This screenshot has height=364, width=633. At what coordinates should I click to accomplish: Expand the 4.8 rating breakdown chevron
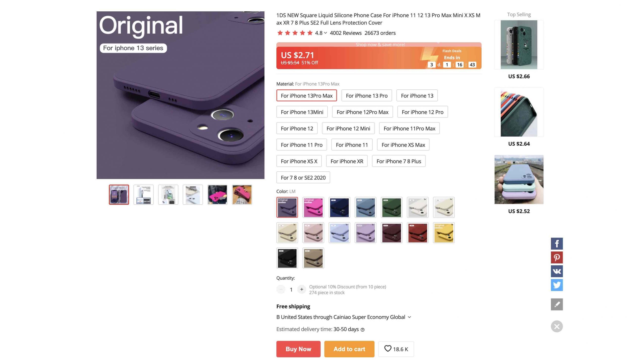pyautogui.click(x=325, y=33)
